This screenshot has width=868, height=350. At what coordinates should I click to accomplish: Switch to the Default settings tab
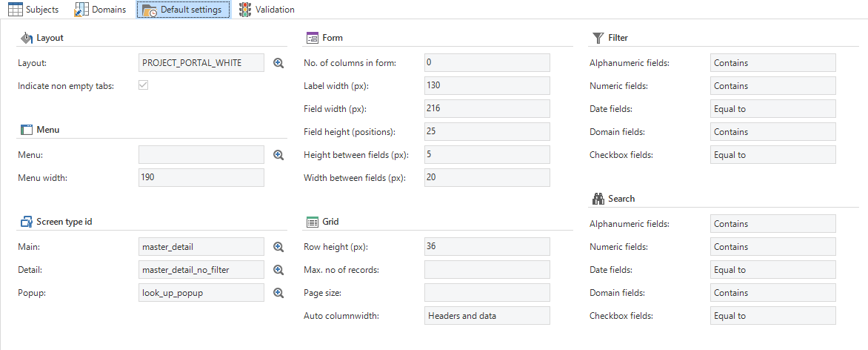pyautogui.click(x=183, y=10)
